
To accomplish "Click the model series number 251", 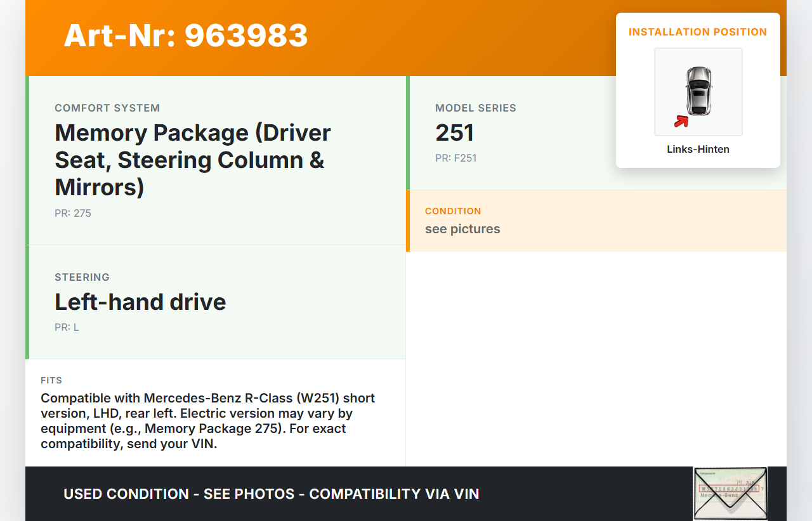I will click(x=454, y=132).
